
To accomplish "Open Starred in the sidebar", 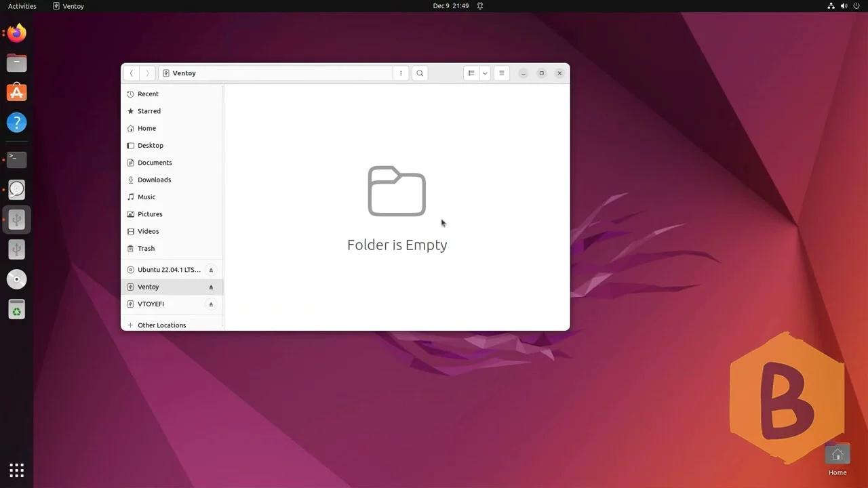I will tap(172, 111).
